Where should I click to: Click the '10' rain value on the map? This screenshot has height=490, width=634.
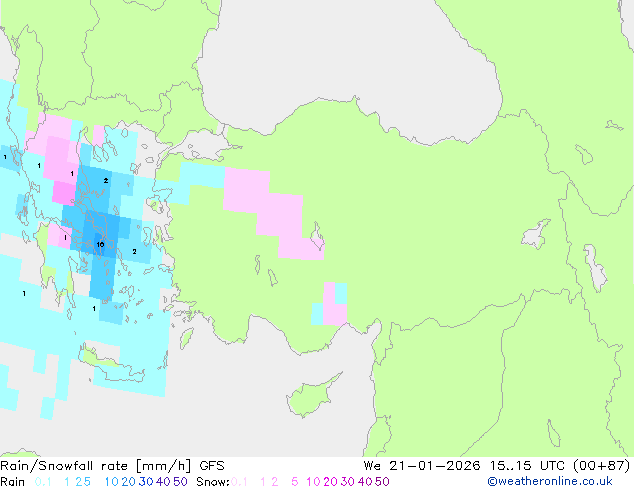(100, 244)
